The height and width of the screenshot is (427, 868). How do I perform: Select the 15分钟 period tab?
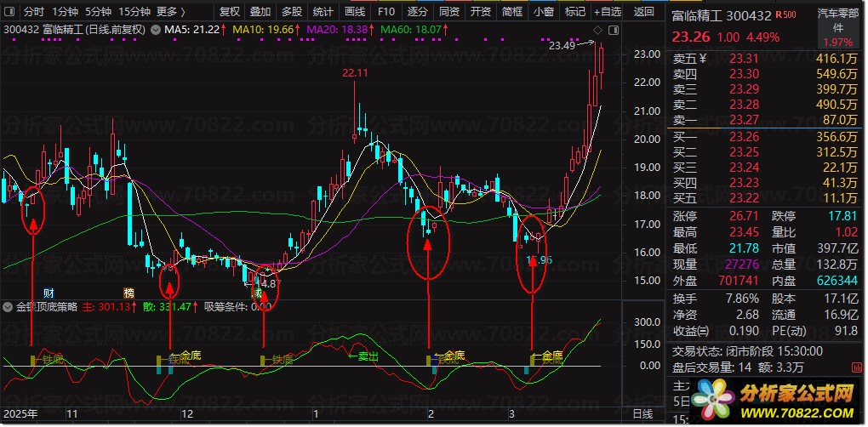coord(134,12)
